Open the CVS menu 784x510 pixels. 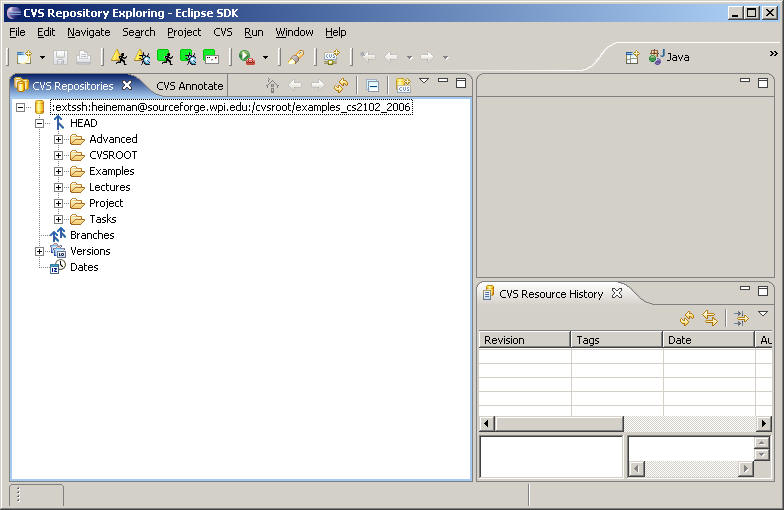(222, 32)
